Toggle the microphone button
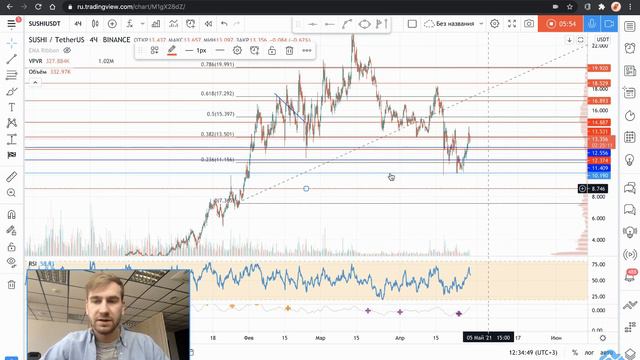 591,24
